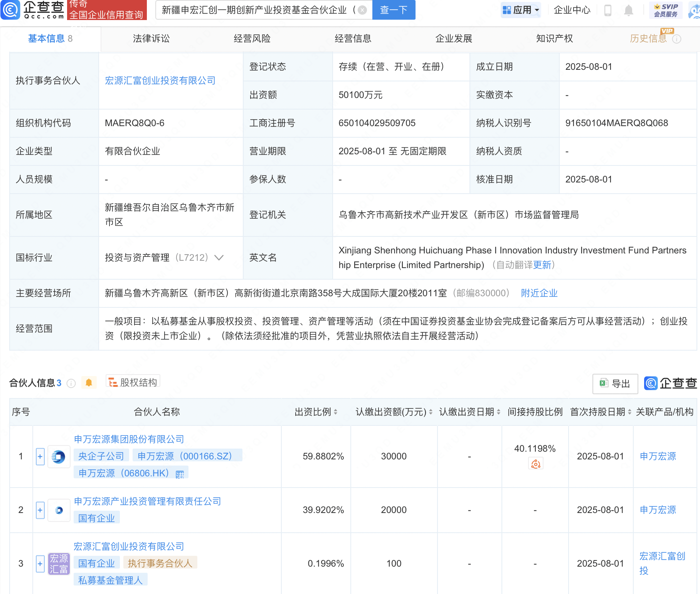The height and width of the screenshot is (594, 700).
Task: Click the 企查查 logo beside export button
Action: 671,383
